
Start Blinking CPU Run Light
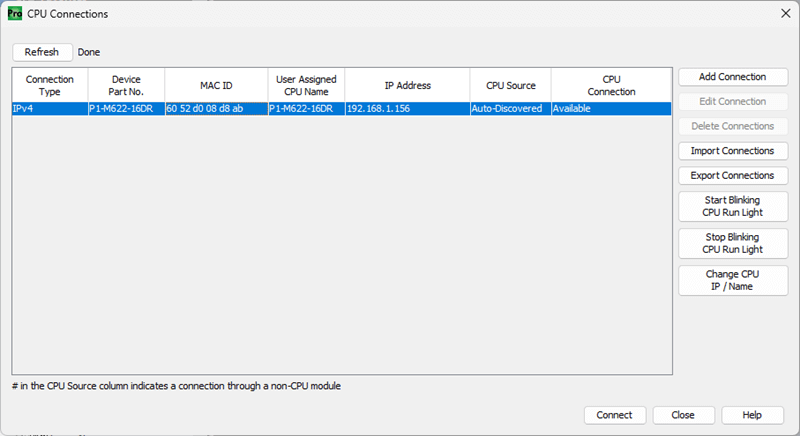pyautogui.click(x=732, y=206)
